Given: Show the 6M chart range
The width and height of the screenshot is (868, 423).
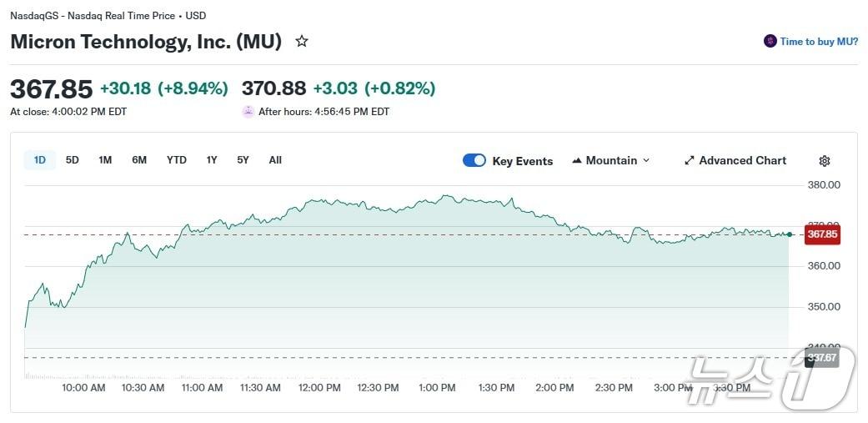Looking at the screenshot, I should tap(139, 160).
